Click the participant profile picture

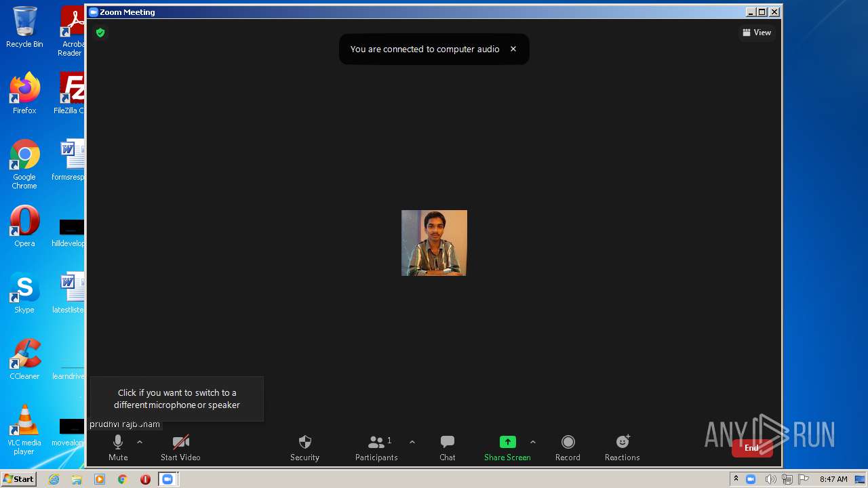point(434,243)
